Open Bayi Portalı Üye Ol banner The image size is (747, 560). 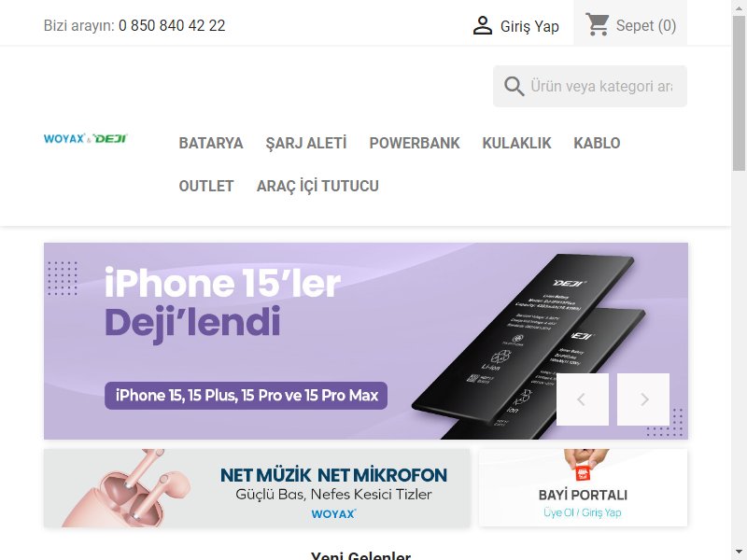(583, 488)
